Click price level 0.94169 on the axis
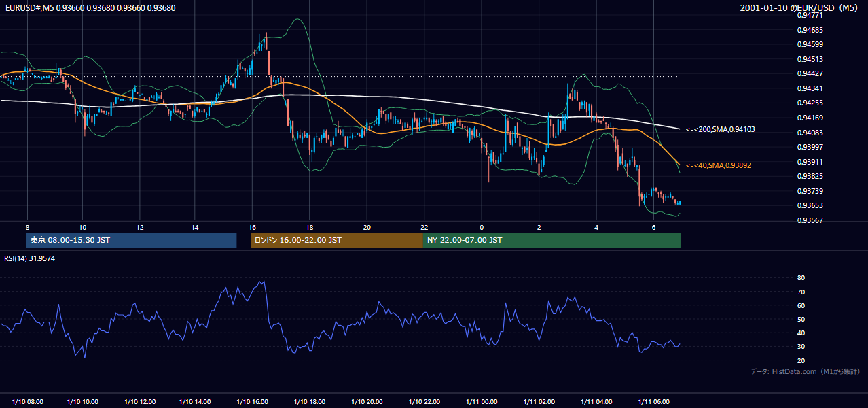 click(810, 118)
